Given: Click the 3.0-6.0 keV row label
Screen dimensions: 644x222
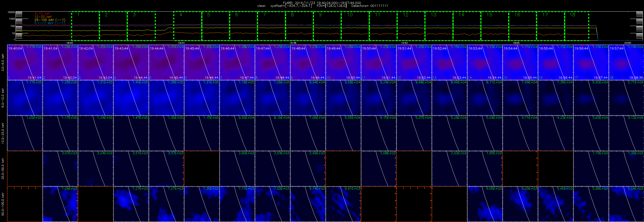Looking at the screenshot, I should tap(3, 62).
